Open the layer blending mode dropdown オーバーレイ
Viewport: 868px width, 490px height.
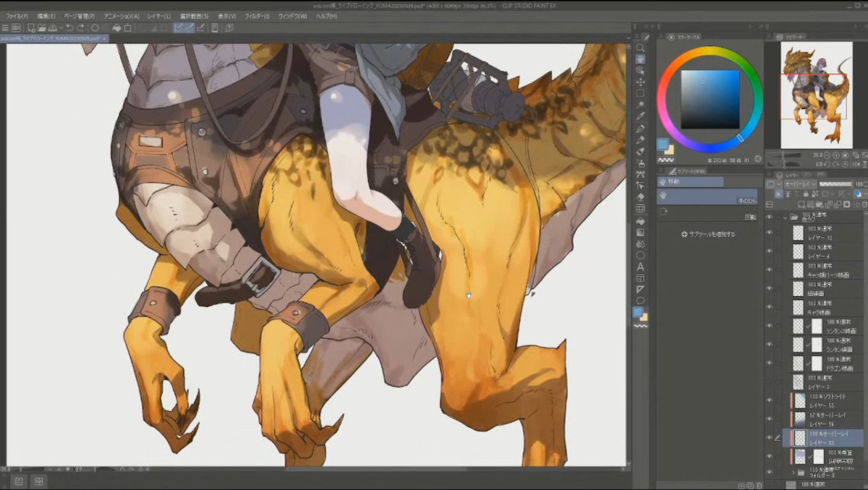(x=800, y=184)
